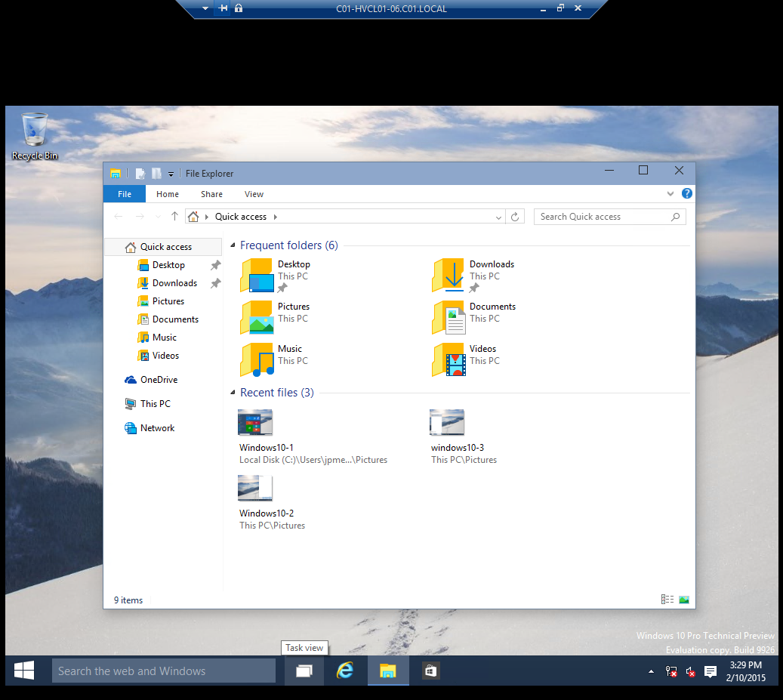Open Action Center notifications icon
Screen dimensions: 783x700
pyautogui.click(x=711, y=671)
